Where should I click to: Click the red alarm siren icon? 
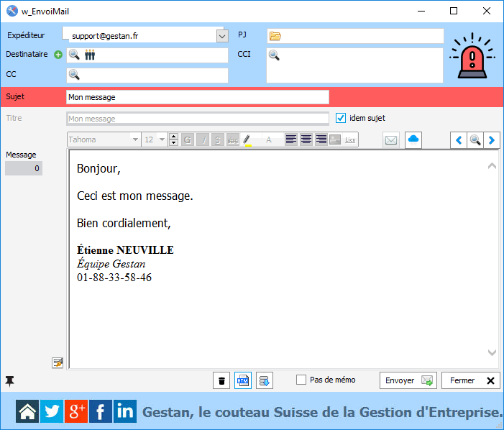coord(472,56)
